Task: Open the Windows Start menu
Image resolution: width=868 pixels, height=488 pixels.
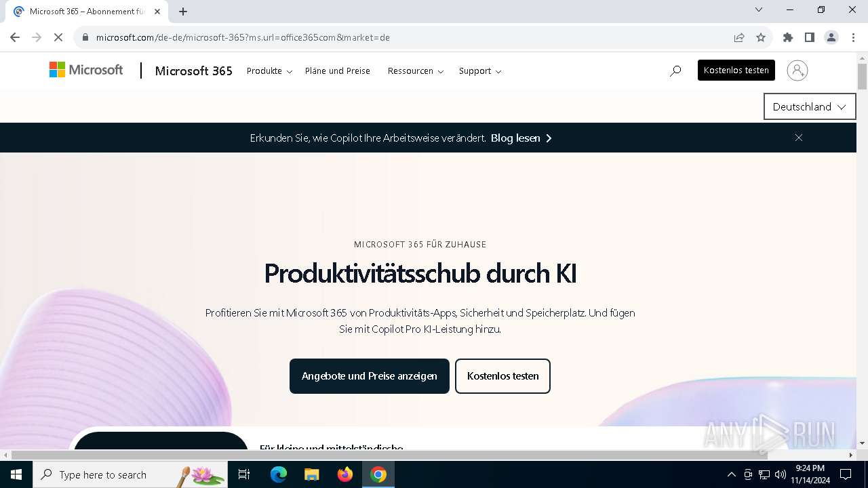Action: 16,474
